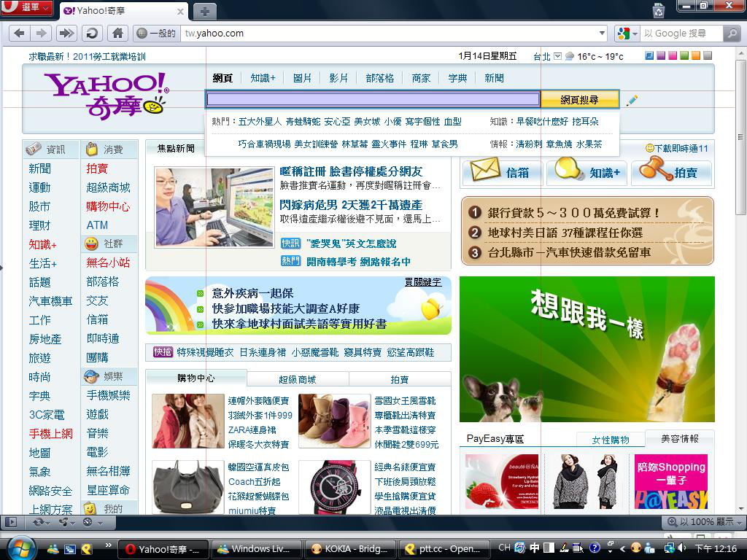Reload the page with the refresh icon
The width and height of the screenshot is (747, 560).
[91, 34]
